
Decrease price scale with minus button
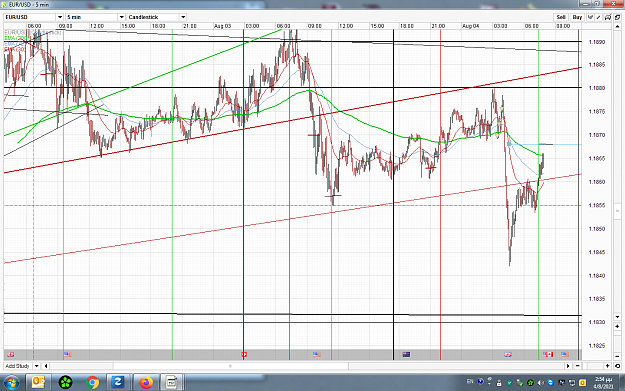[x=617, y=356]
